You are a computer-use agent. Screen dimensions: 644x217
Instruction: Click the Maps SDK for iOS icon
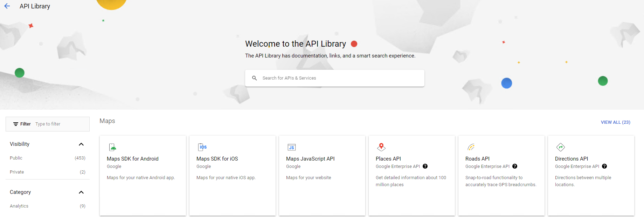coord(202,147)
